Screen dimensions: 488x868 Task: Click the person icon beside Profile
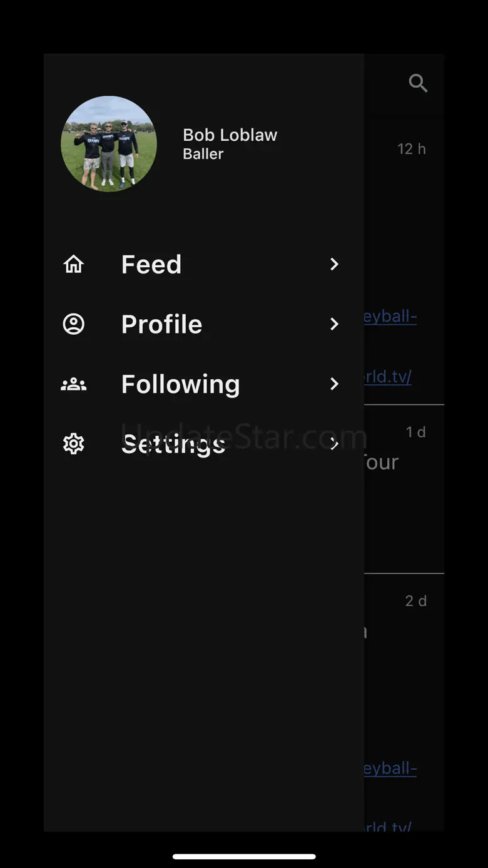point(74,324)
